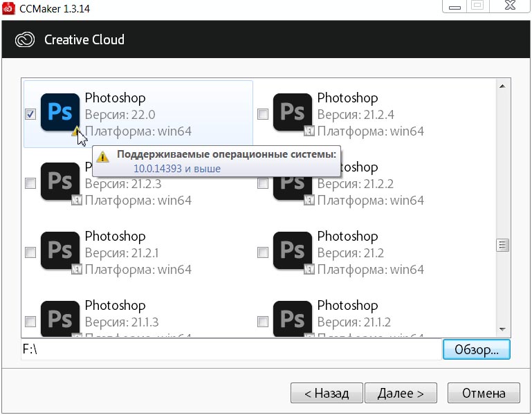Click the Photoshop 22.0 blue Ps icon
532x415 pixels.
pos(60,112)
